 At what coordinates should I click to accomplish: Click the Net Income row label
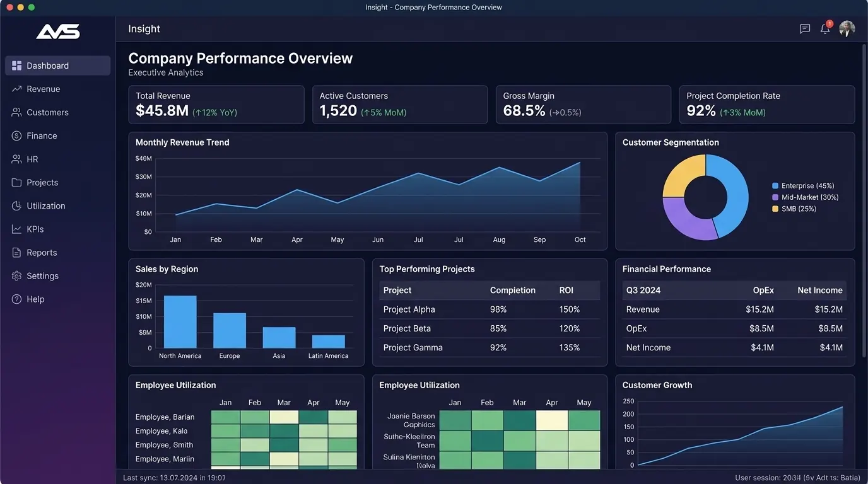[648, 347]
